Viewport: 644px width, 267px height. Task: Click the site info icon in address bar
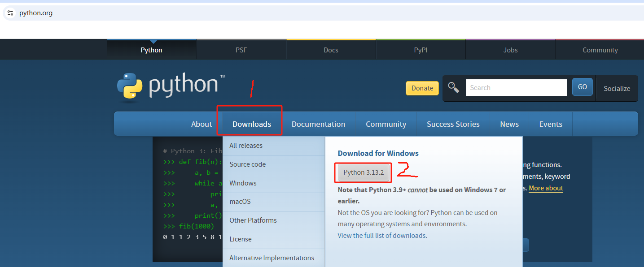(x=10, y=13)
